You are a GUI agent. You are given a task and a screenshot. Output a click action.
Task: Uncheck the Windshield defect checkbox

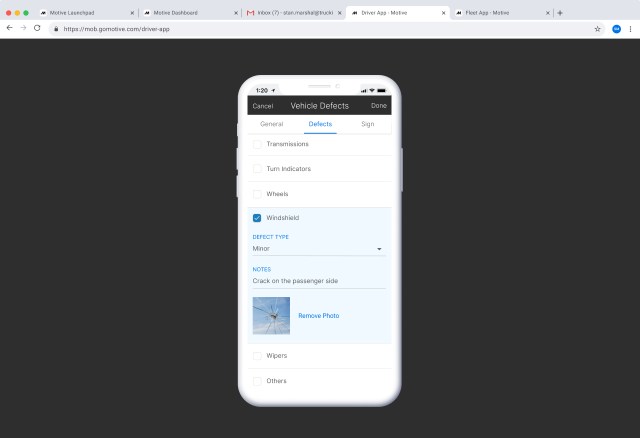coord(257,218)
